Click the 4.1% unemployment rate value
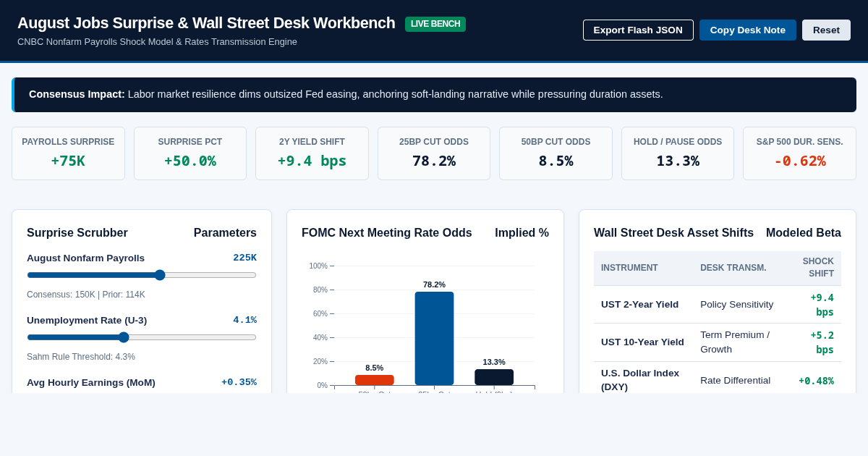The width and height of the screenshot is (868, 456). click(x=244, y=320)
